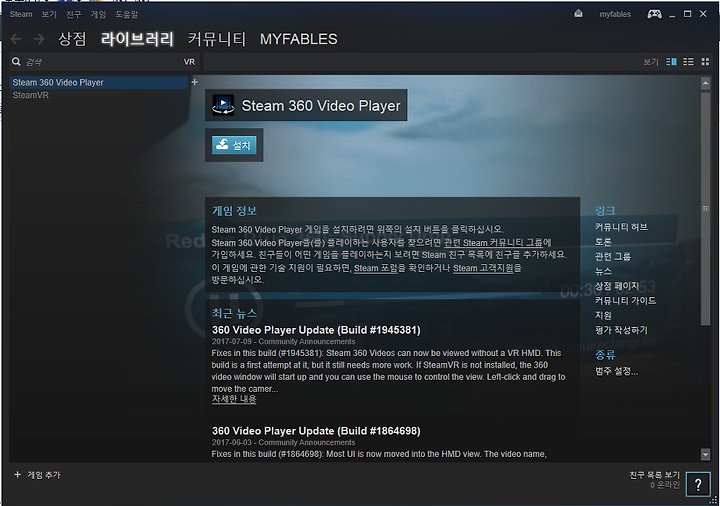Open news title Build #1945381
This screenshot has width=720, height=506.
click(316, 330)
